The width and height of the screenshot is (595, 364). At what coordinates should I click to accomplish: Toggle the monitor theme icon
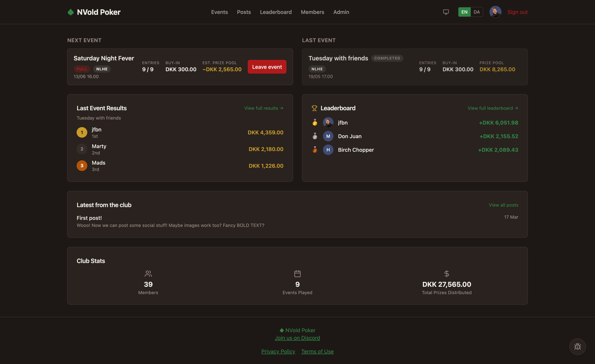point(446,12)
